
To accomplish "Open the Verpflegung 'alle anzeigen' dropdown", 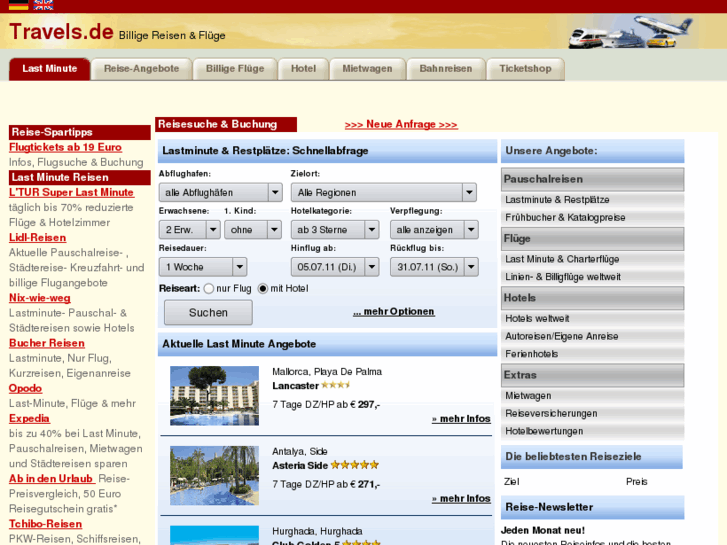I will click(434, 230).
